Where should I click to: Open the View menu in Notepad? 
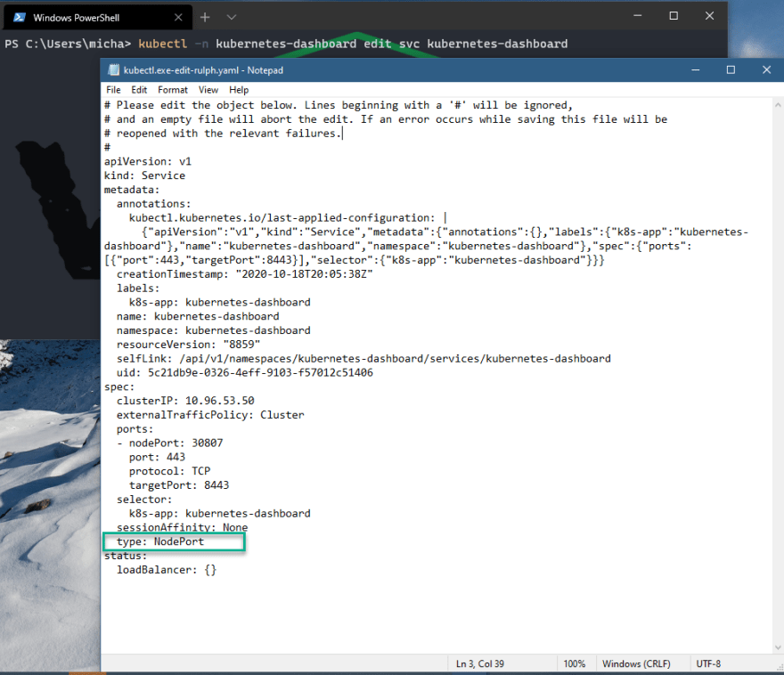[208, 90]
